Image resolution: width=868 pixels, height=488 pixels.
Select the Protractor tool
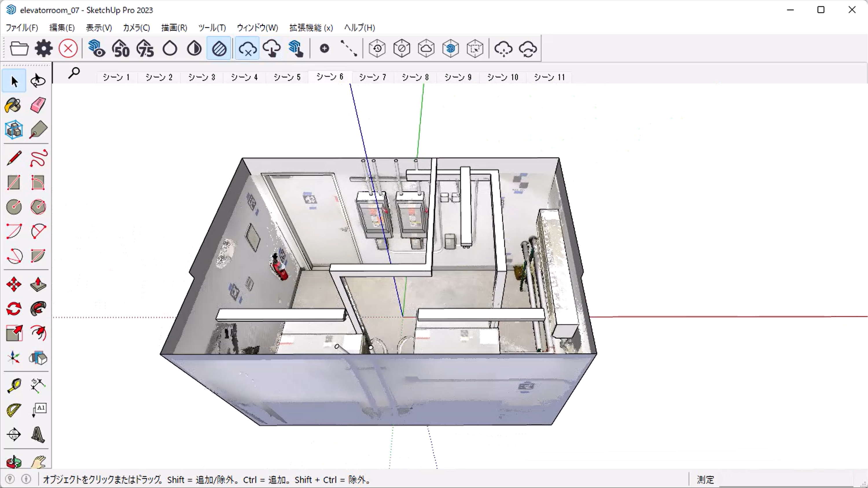(14, 410)
